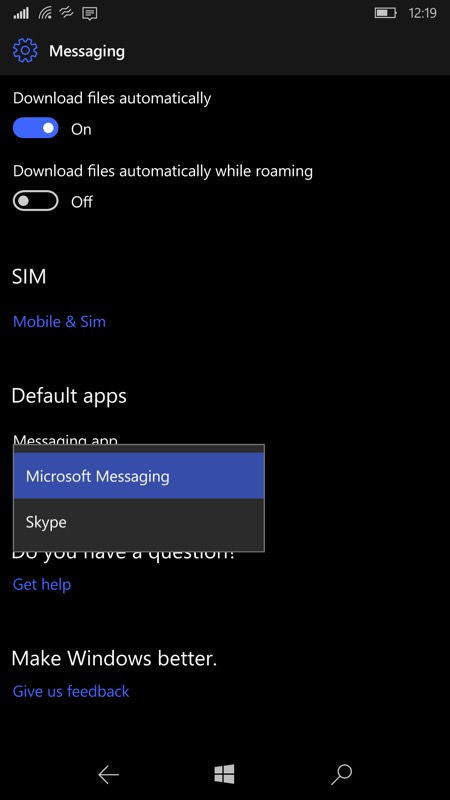Image resolution: width=450 pixels, height=800 pixels.
Task: Select Microsoft Messaging in dropdown list
Action: tap(139, 476)
